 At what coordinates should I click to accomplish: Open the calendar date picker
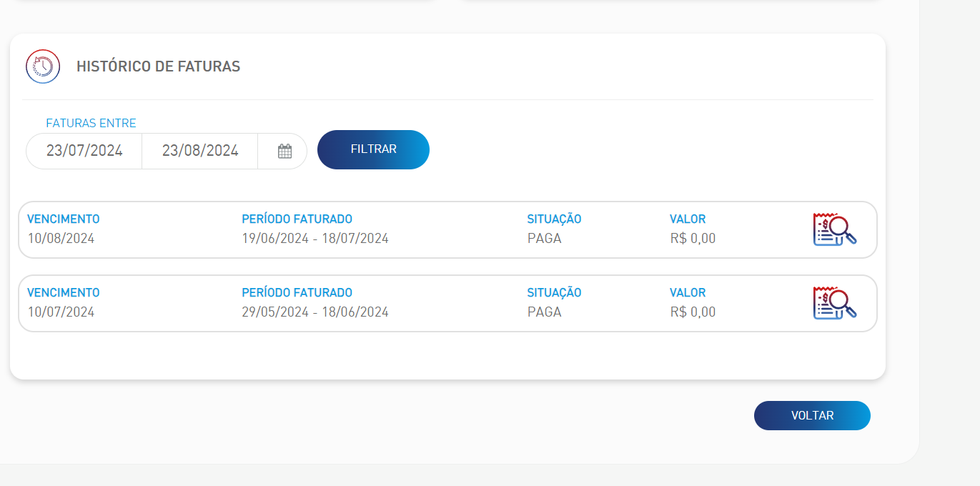[284, 152]
